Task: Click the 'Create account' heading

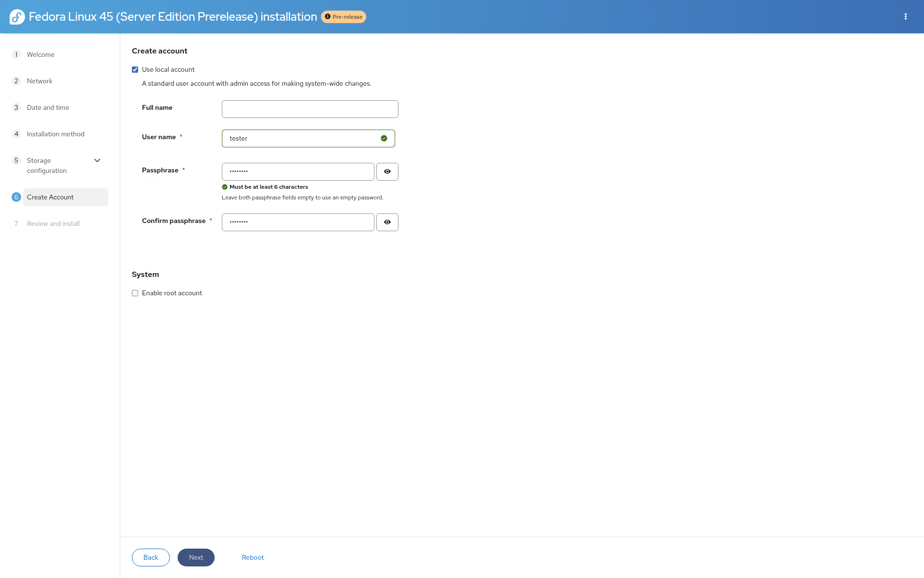Action: click(x=160, y=51)
